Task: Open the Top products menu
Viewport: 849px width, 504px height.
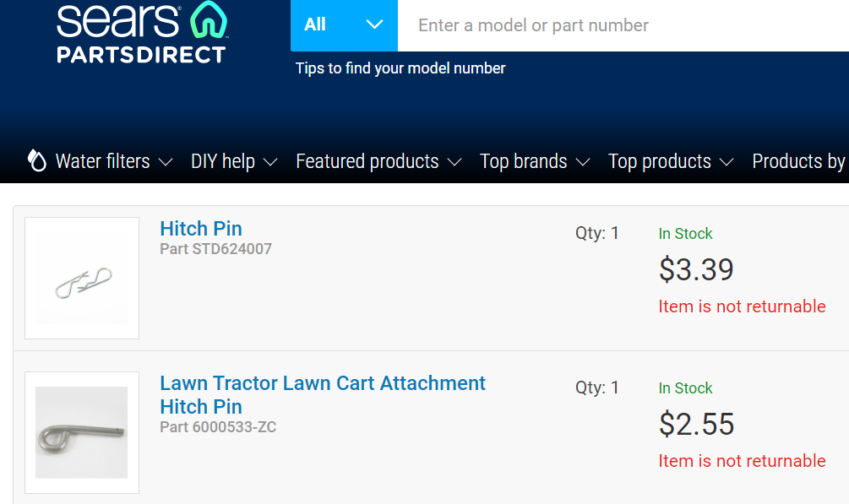Action: tap(660, 160)
